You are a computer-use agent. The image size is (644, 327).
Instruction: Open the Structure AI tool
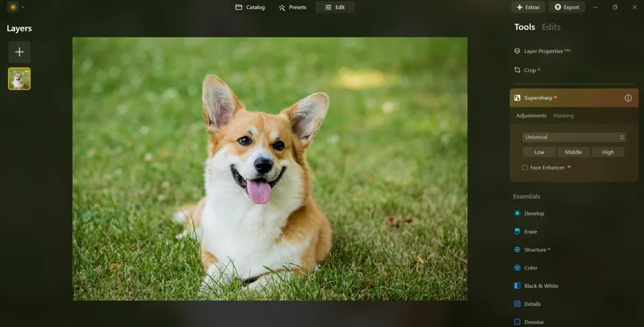536,249
